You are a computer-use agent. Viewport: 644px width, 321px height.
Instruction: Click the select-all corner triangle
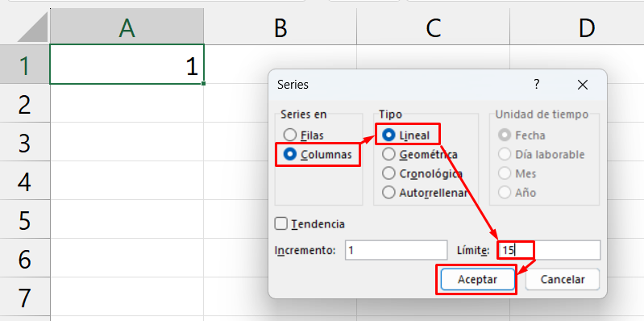coord(32,27)
